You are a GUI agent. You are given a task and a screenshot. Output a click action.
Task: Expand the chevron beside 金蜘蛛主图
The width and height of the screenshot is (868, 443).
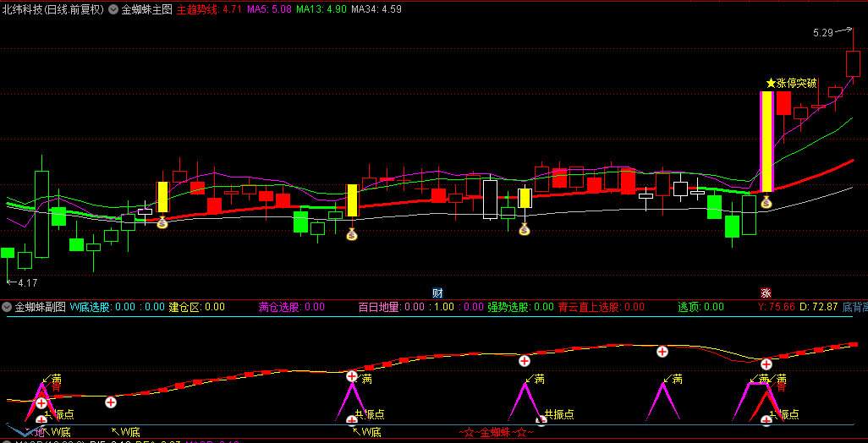point(113,8)
